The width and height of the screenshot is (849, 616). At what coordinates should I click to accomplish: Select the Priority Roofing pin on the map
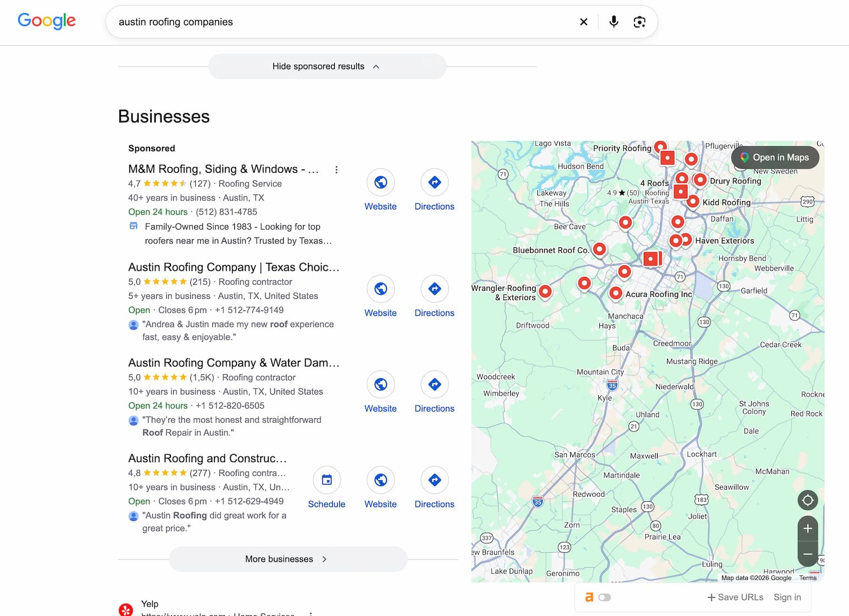pyautogui.click(x=660, y=147)
